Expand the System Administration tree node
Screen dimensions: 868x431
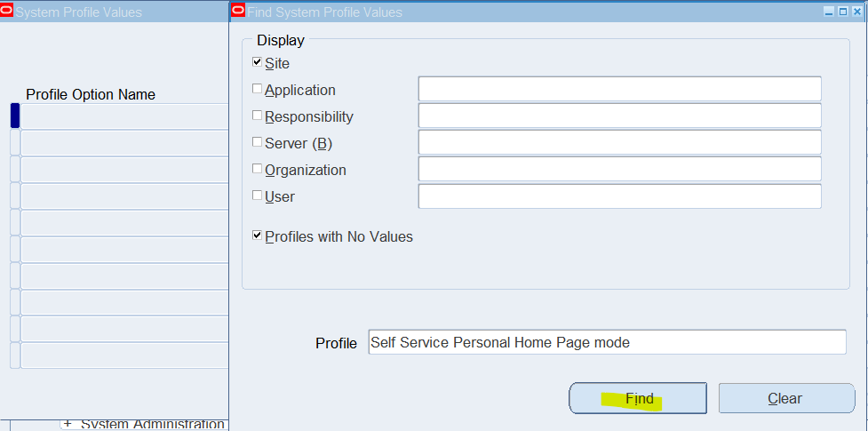(68, 423)
